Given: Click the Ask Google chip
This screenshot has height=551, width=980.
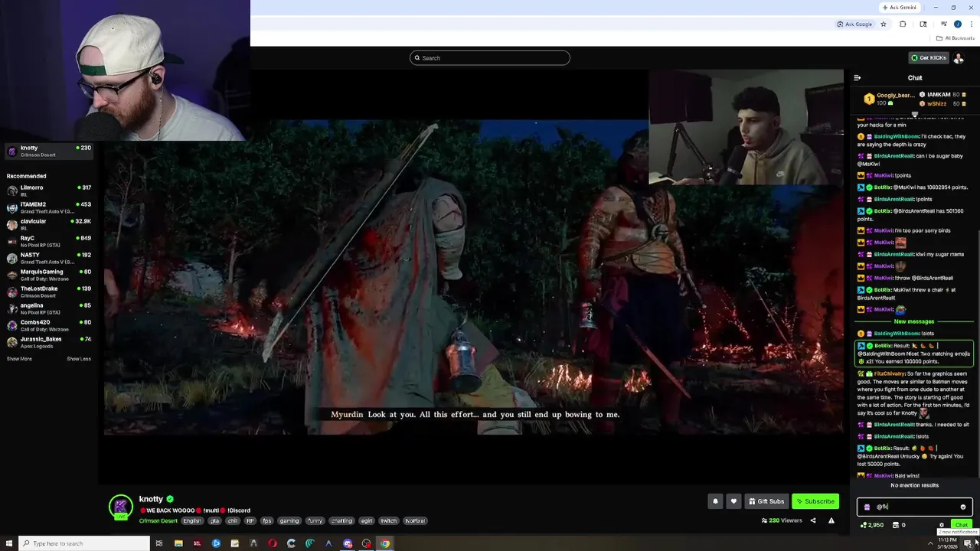Looking at the screenshot, I should click(x=854, y=24).
